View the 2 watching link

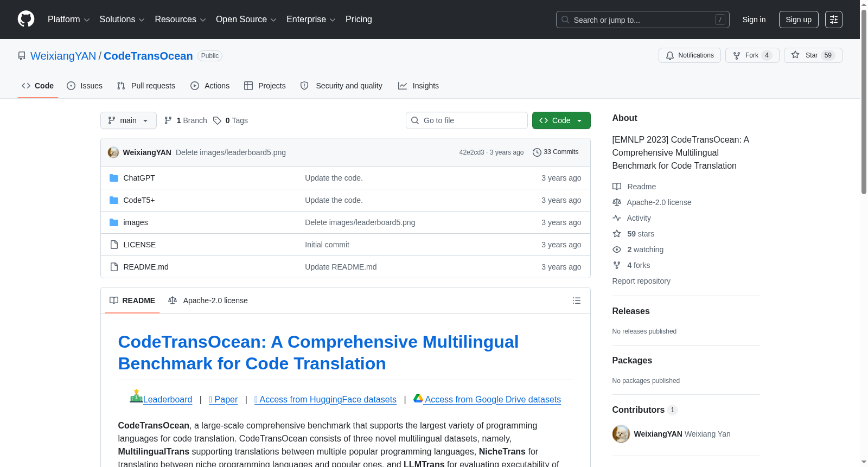click(638, 250)
